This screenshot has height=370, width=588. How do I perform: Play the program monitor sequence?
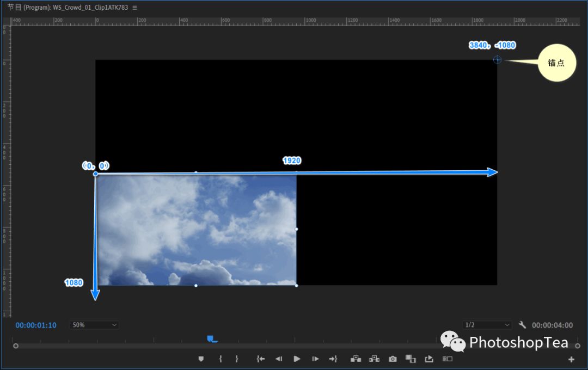297,359
